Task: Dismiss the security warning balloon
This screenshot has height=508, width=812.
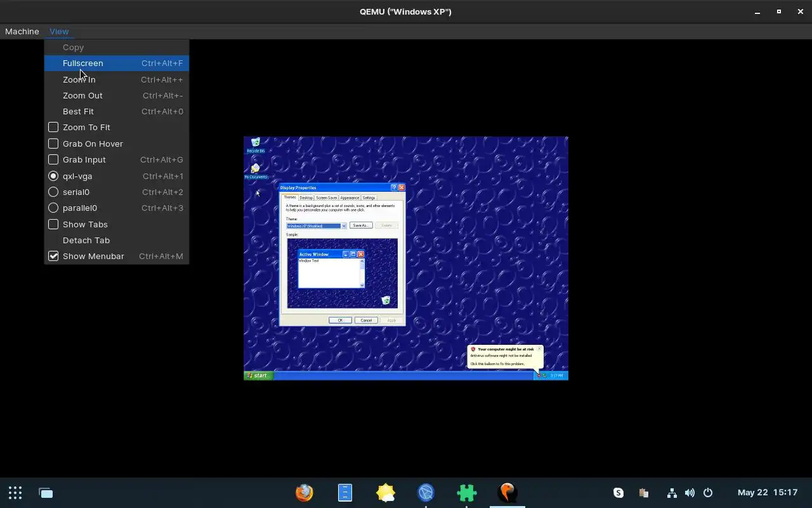Action: (x=539, y=349)
